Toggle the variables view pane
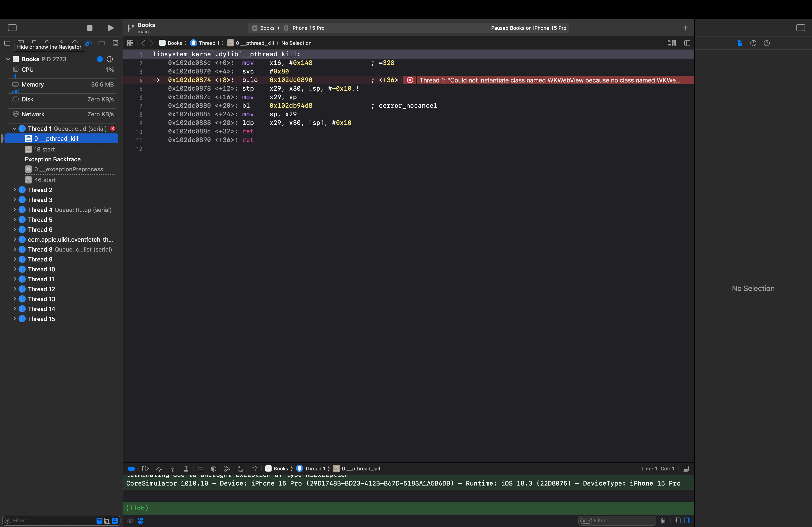812x527 pixels. click(x=678, y=520)
